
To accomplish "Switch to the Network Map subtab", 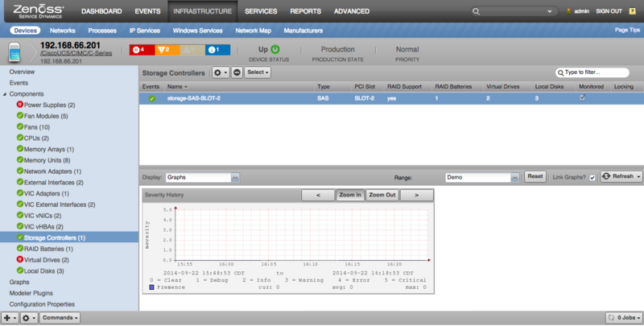I will pyautogui.click(x=253, y=31).
